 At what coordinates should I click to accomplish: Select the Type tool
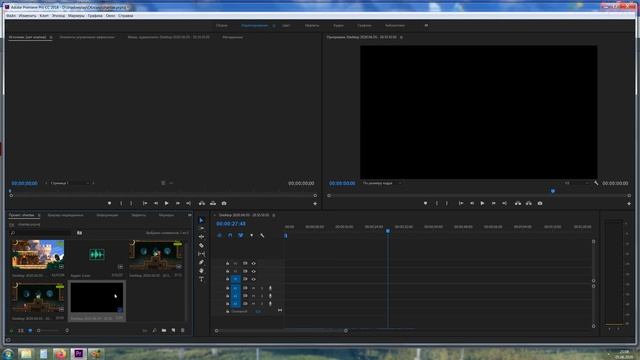coord(201,279)
